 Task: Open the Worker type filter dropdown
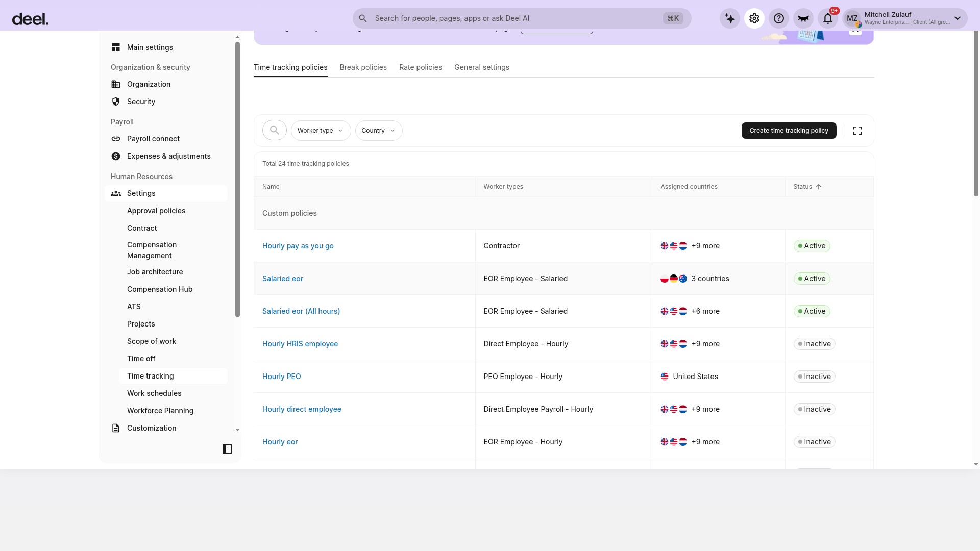[x=321, y=131]
